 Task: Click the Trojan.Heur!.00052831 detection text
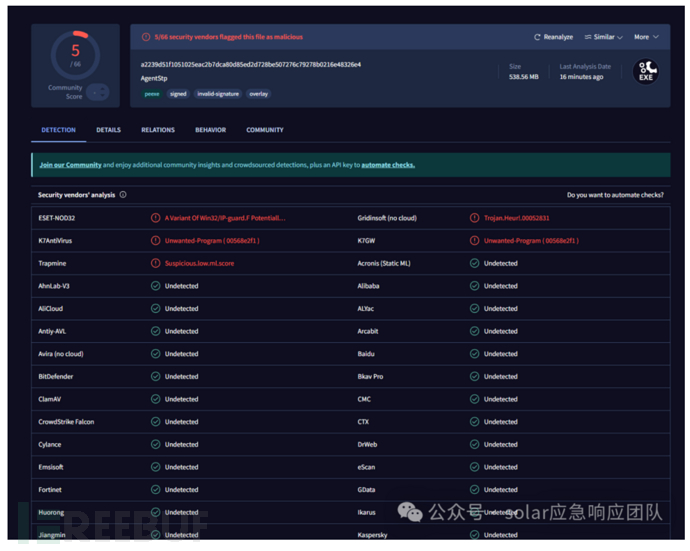pyautogui.click(x=517, y=218)
